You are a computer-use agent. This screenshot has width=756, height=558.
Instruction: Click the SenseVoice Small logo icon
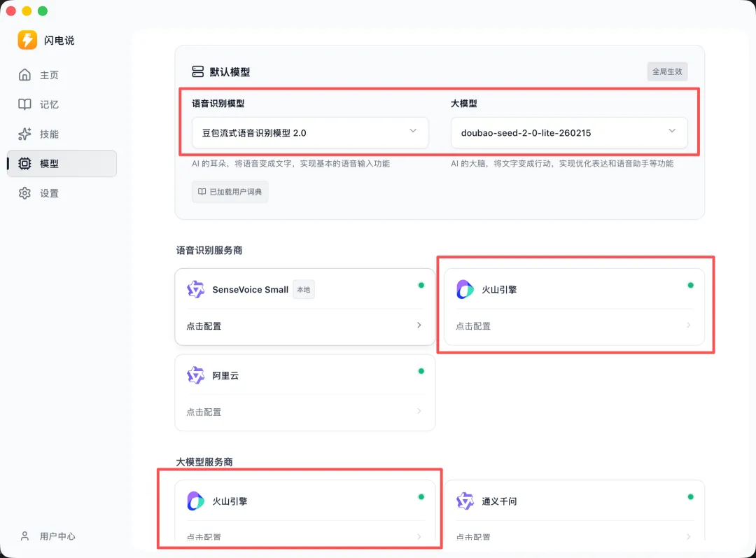[196, 289]
